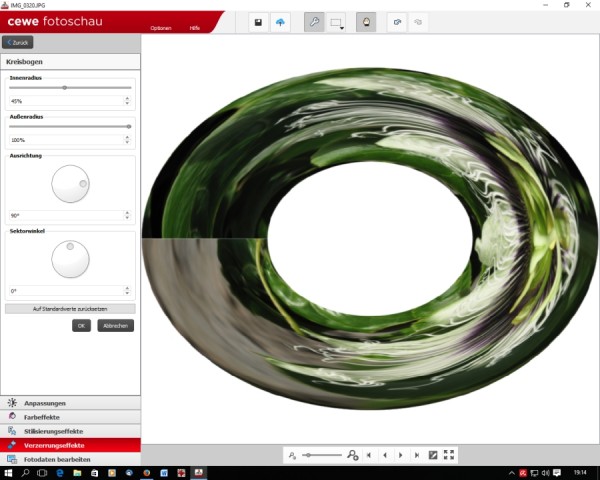Toggle the fullscreen icon at bottom
The image size is (600, 480).
(x=448, y=455)
